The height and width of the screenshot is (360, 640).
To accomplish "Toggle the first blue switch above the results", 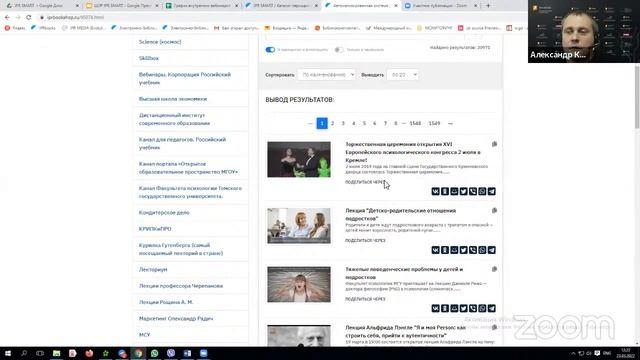I will (270, 50).
